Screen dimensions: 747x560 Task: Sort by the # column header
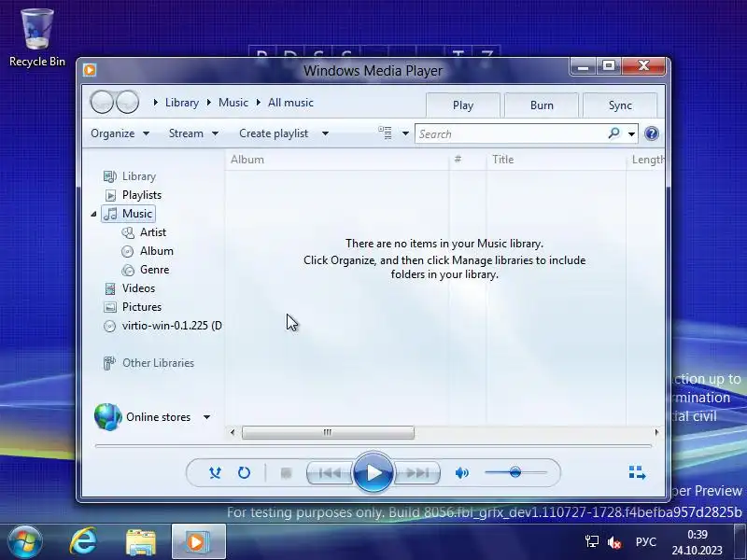coord(468,160)
